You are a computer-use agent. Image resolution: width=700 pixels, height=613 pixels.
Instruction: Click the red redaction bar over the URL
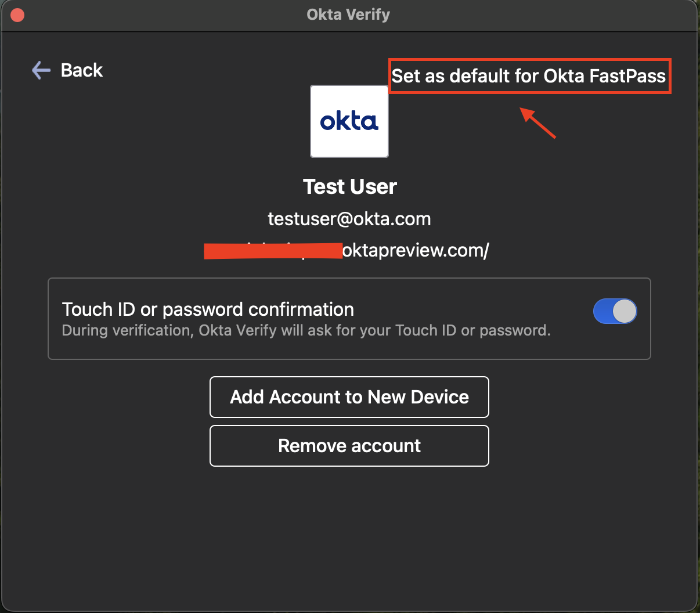click(x=273, y=251)
